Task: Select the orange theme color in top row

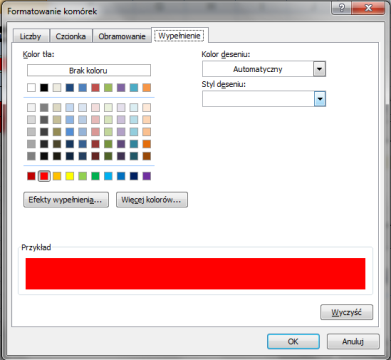Action: click(x=147, y=88)
